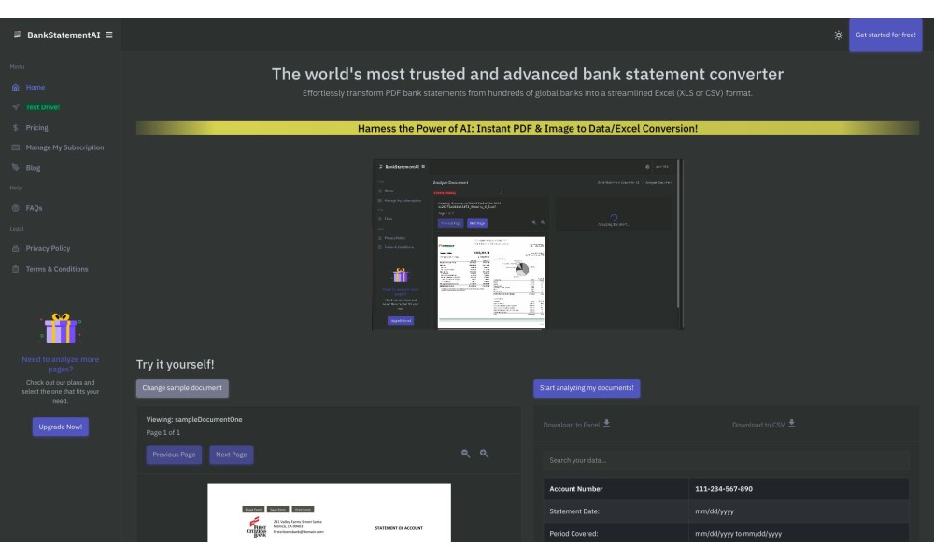Screen dimensions: 934x560
Task: Click the Download to CSV arrow icon
Action: (x=792, y=423)
